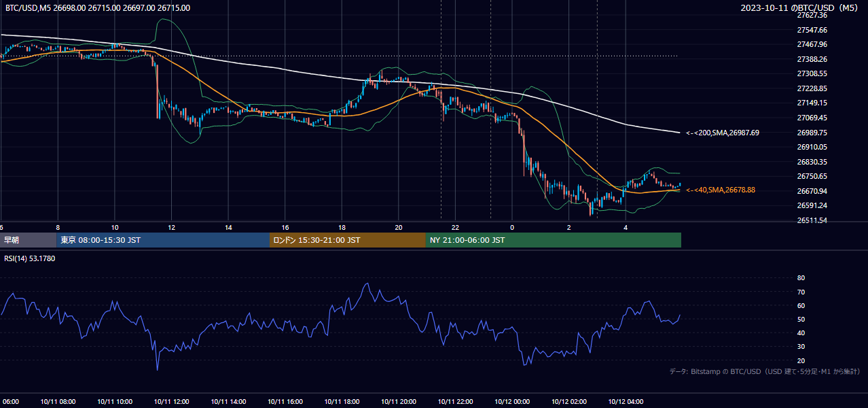
Task: Click the bottom time label 06:00
Action: pos(10,401)
